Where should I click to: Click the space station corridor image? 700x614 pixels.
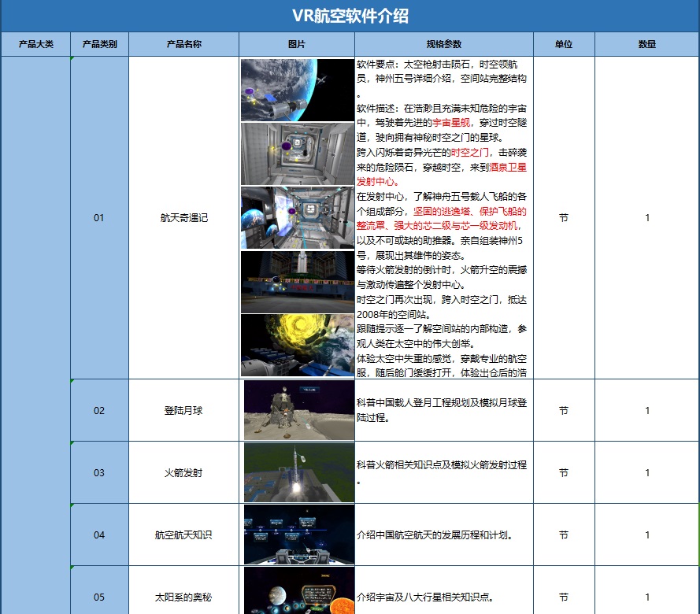(298, 154)
